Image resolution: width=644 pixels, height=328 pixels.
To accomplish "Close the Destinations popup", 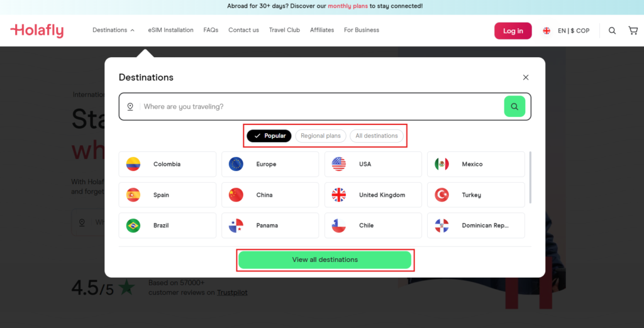I will tap(525, 77).
